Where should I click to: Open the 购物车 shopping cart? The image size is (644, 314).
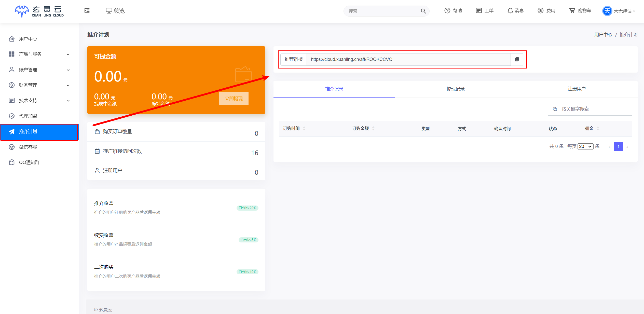(x=580, y=11)
